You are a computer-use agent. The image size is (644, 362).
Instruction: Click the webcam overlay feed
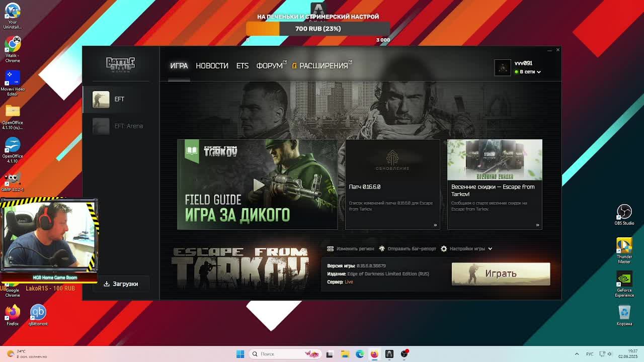49,235
